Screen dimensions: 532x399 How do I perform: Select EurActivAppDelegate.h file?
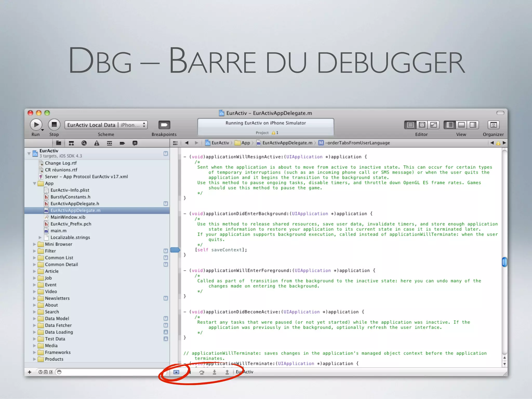coord(97,204)
